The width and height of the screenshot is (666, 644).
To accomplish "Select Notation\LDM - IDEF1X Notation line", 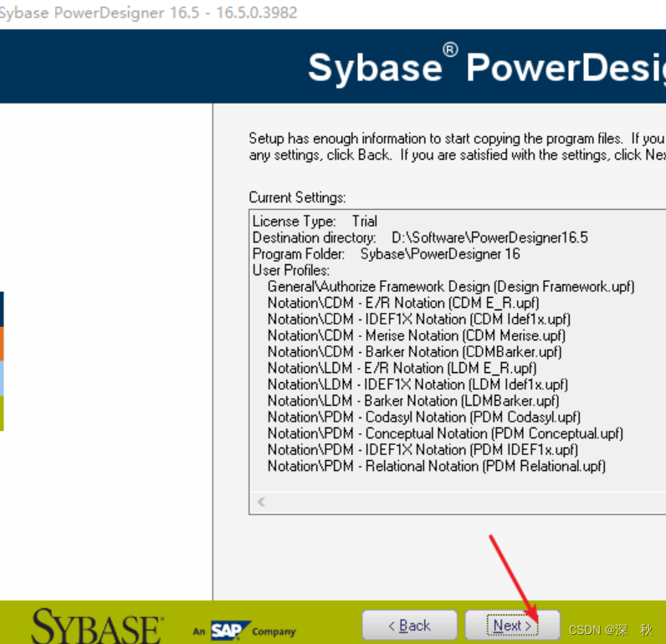I will (418, 385).
